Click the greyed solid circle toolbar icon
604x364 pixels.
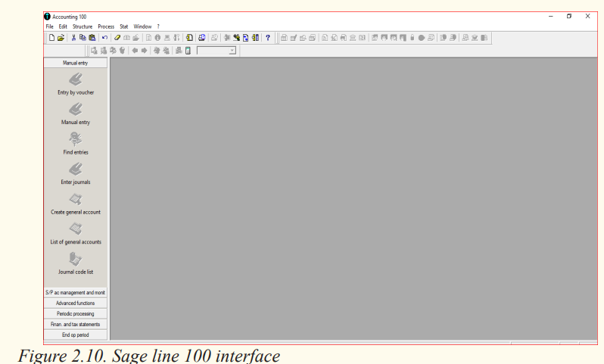click(x=422, y=38)
